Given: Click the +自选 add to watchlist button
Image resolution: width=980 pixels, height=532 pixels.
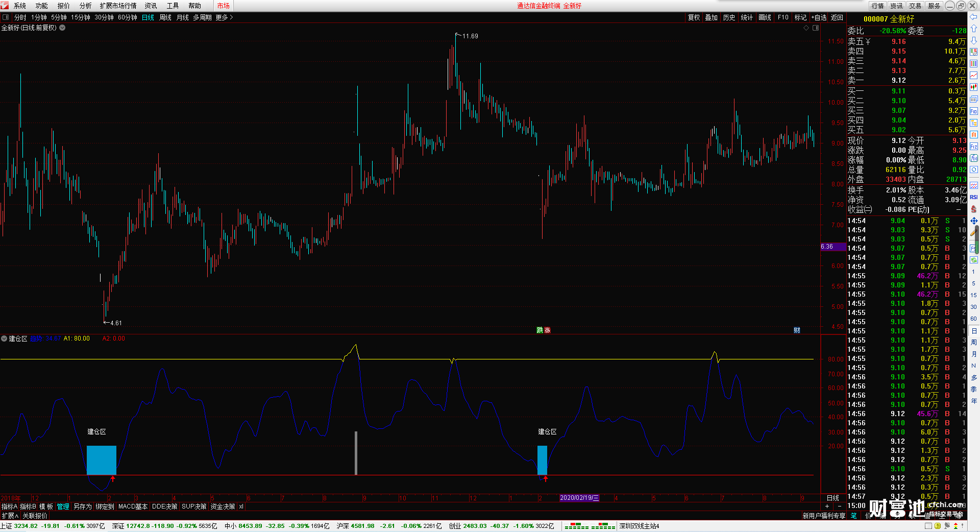Looking at the screenshot, I should tap(819, 17).
